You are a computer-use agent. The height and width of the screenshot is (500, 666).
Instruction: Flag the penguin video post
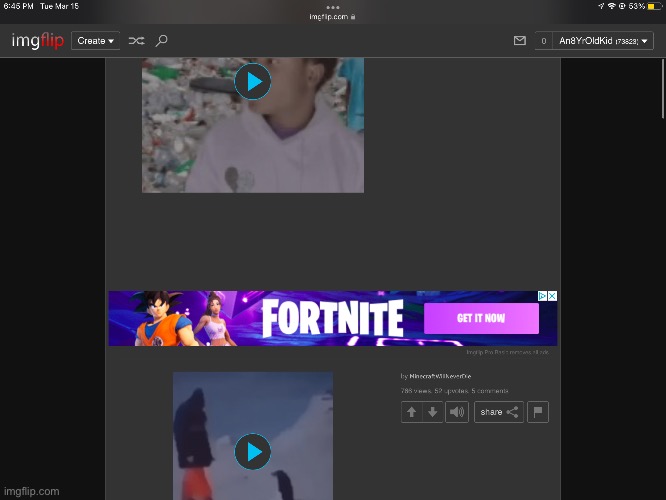538,412
